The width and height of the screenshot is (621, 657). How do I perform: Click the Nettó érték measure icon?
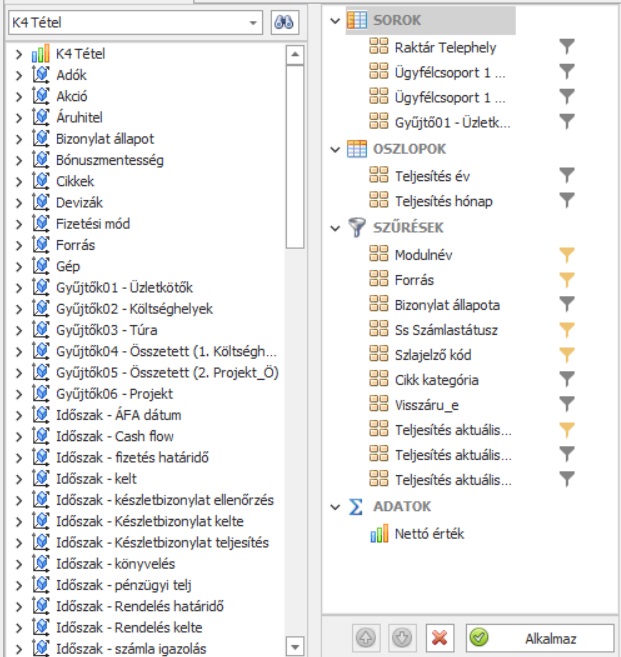[x=379, y=534]
